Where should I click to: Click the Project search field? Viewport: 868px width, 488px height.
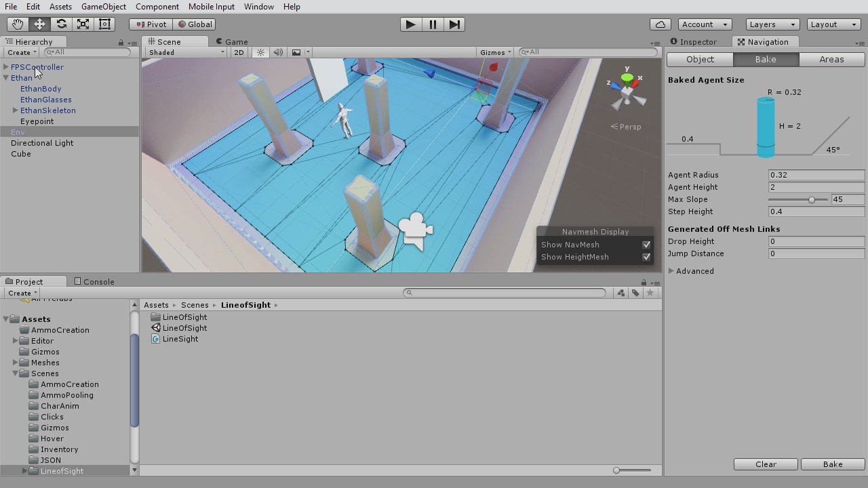click(505, 293)
